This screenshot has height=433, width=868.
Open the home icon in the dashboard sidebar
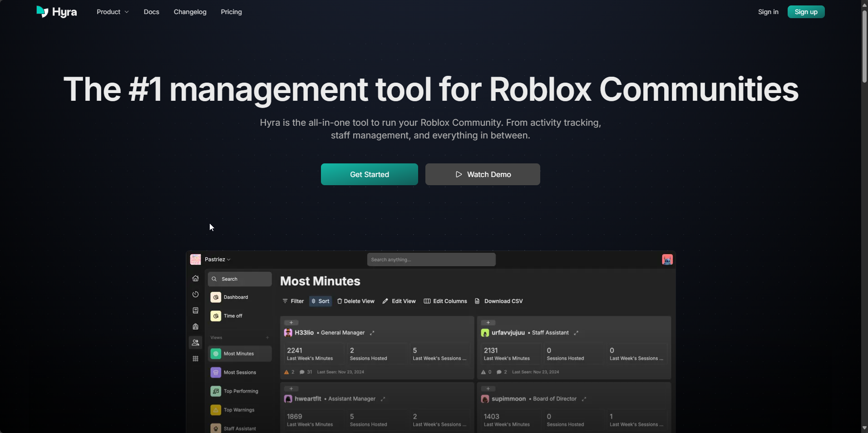(x=195, y=278)
